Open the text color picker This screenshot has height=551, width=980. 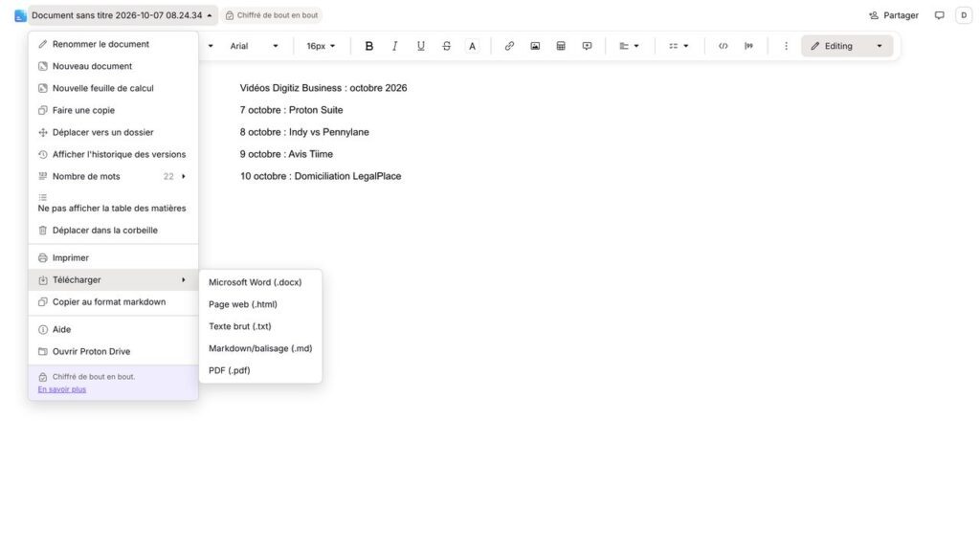click(x=472, y=46)
